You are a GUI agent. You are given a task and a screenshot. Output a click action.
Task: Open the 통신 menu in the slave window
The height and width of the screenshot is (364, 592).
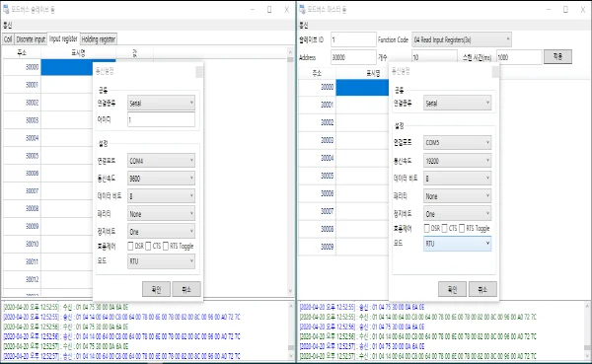(x=8, y=26)
